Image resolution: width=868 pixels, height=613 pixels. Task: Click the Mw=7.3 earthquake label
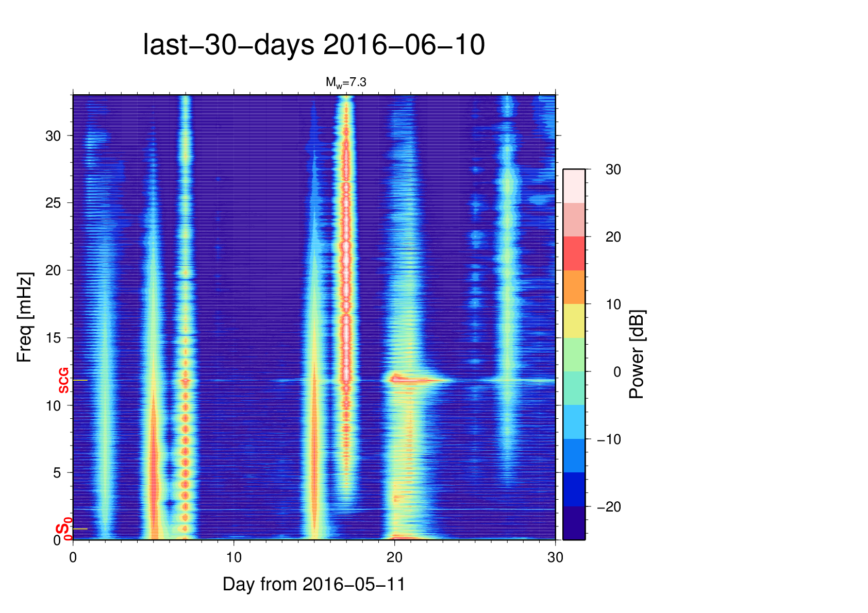pyautogui.click(x=345, y=82)
